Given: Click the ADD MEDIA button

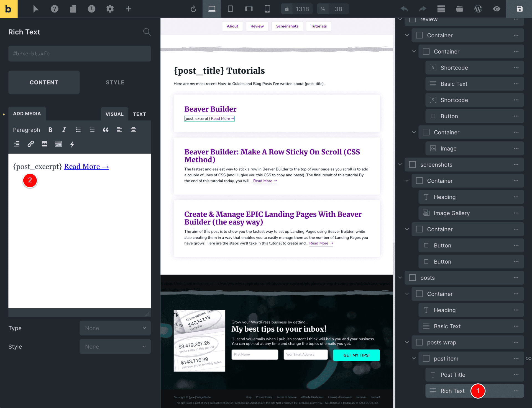Looking at the screenshot, I should point(27,113).
